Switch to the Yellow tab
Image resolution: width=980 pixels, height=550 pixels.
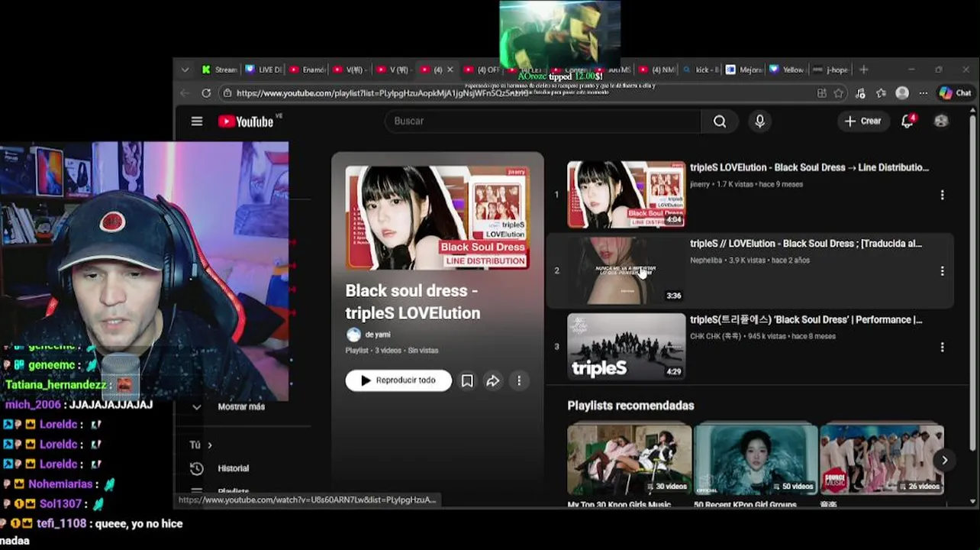788,70
